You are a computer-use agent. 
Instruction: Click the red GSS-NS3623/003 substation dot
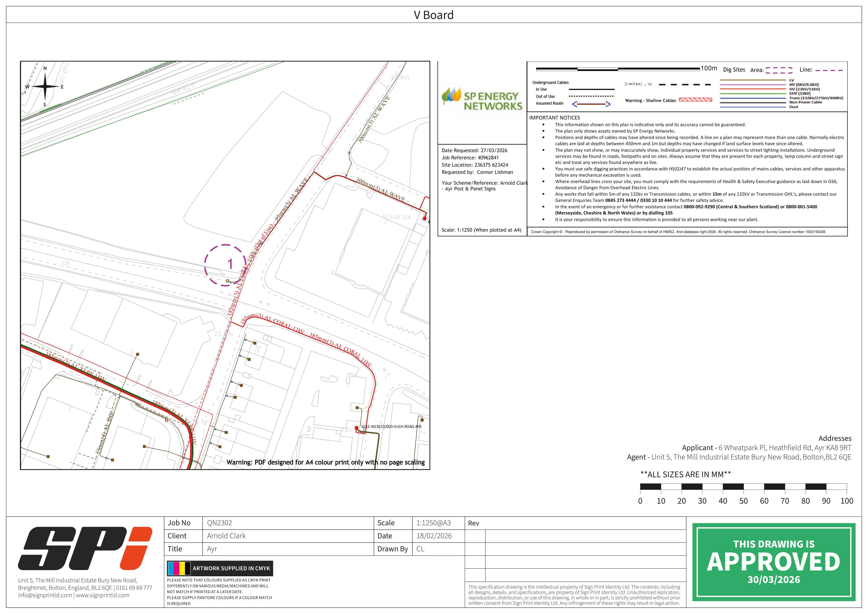click(x=356, y=428)
